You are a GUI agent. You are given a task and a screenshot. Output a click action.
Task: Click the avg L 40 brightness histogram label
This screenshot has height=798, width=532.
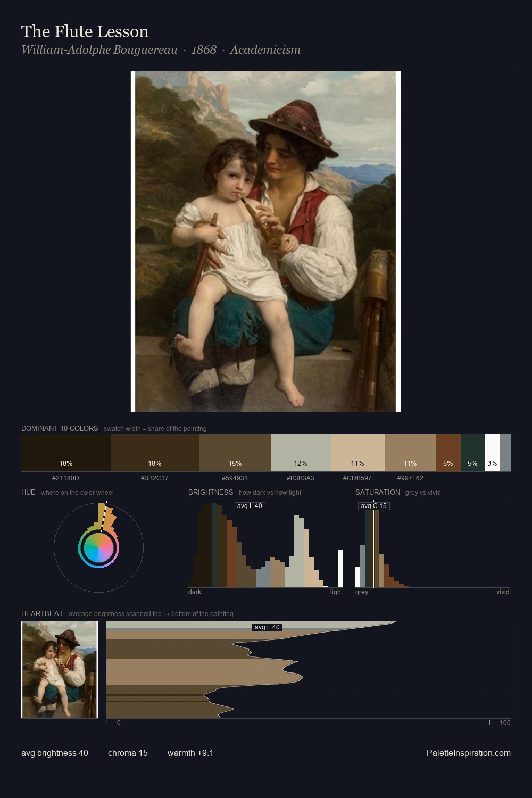click(250, 506)
